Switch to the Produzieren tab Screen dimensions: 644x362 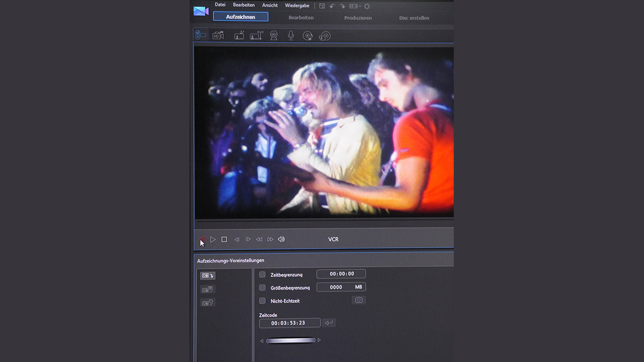click(358, 18)
